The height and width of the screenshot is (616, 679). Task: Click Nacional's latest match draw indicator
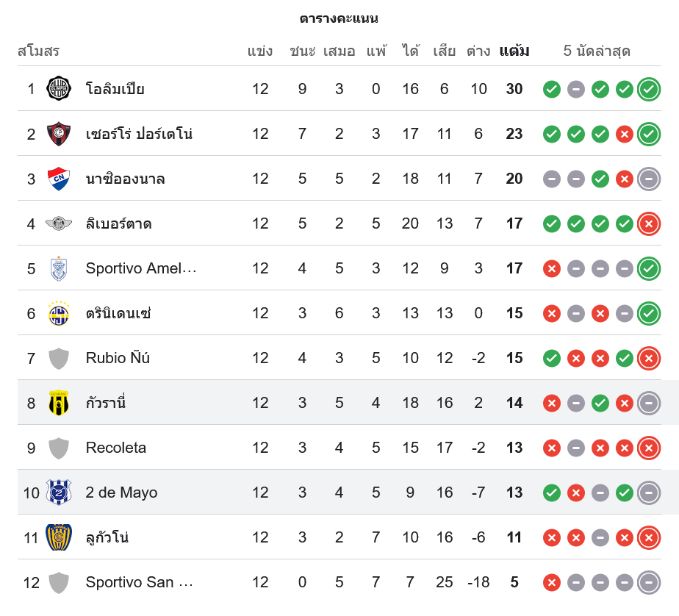point(649,179)
